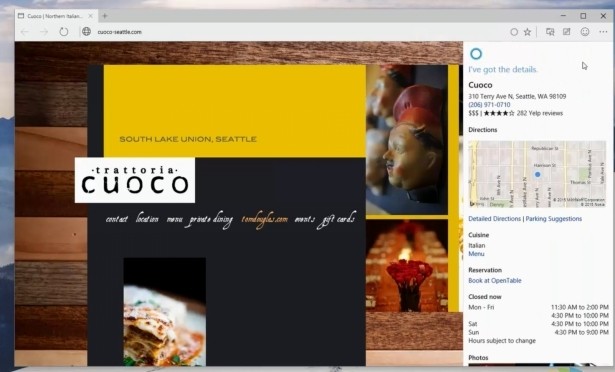Send feedback with smiley face icon
This screenshot has height=372, width=615.
click(585, 32)
